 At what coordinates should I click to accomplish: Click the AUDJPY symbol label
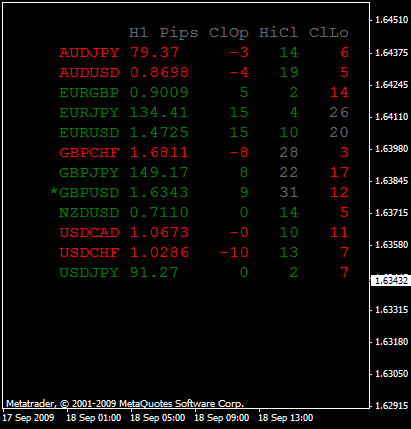pyautogui.click(x=89, y=53)
